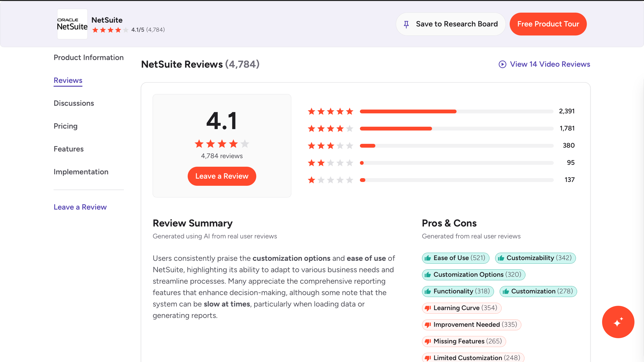This screenshot has height=362, width=644.
Task: Click the Oracle NetSuite logo thumbnail
Action: tap(72, 24)
